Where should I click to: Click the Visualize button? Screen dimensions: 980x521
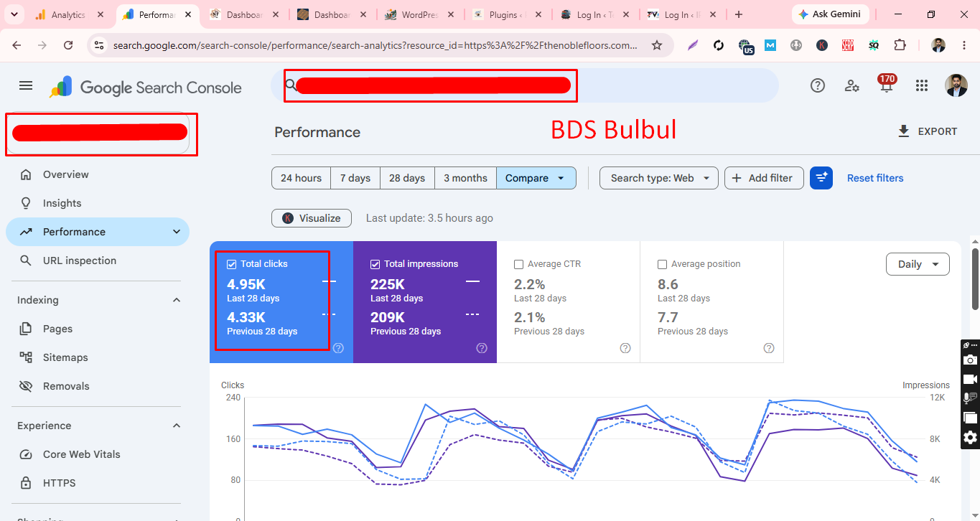click(312, 218)
